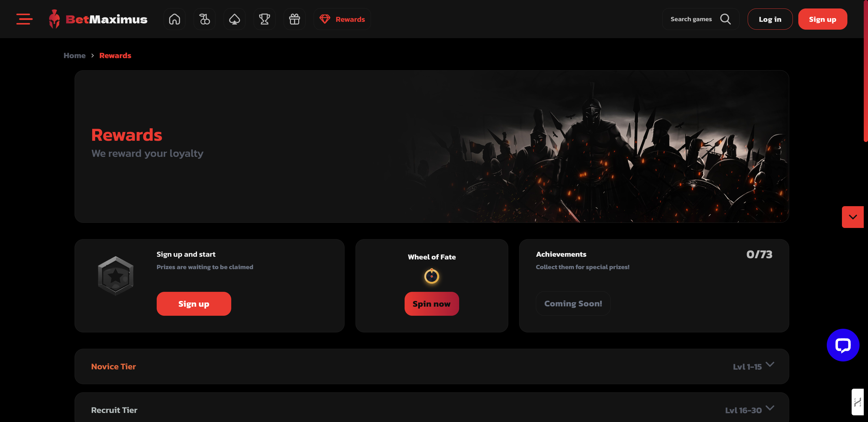
Task: Click the page vertical scrollbar
Action: pyautogui.click(x=866, y=71)
